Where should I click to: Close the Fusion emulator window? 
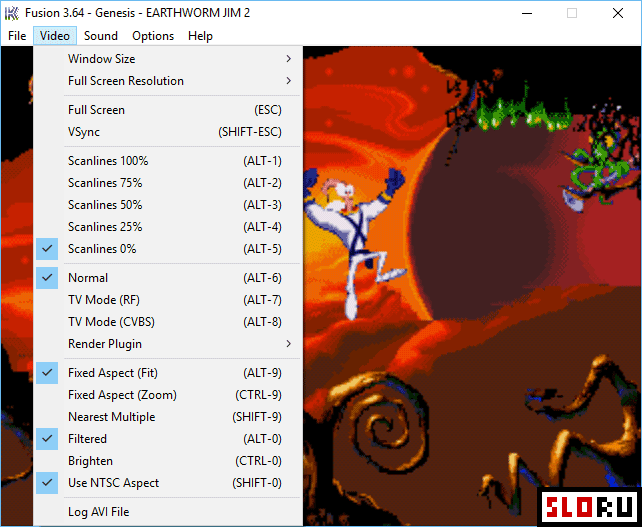pyautogui.click(x=618, y=13)
